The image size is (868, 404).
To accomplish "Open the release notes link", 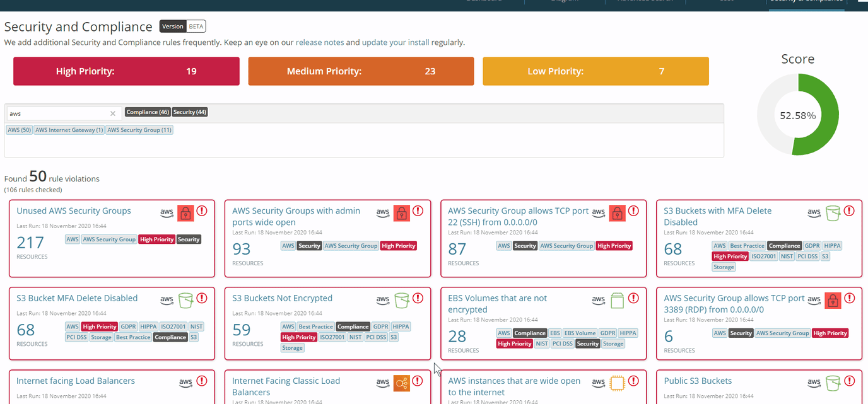I will (x=321, y=42).
